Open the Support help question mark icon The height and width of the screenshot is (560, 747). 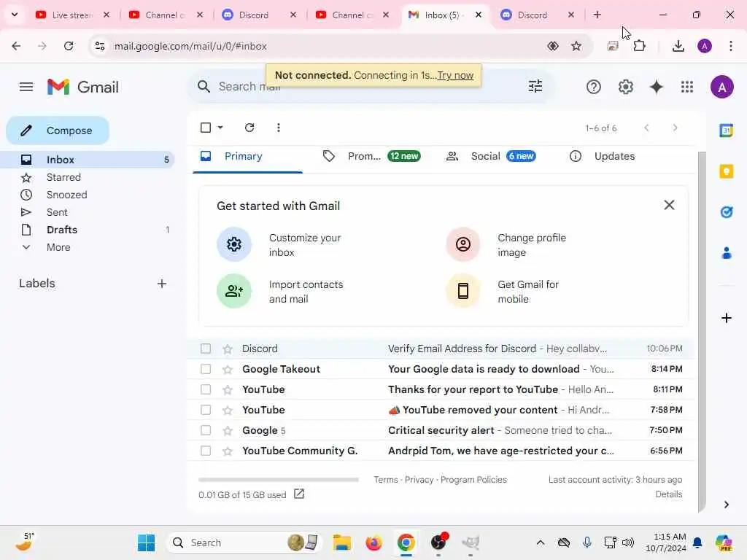(x=593, y=87)
